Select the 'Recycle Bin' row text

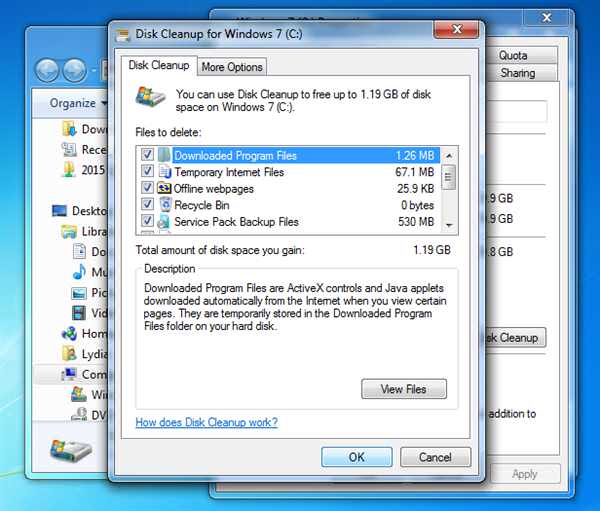[202, 205]
